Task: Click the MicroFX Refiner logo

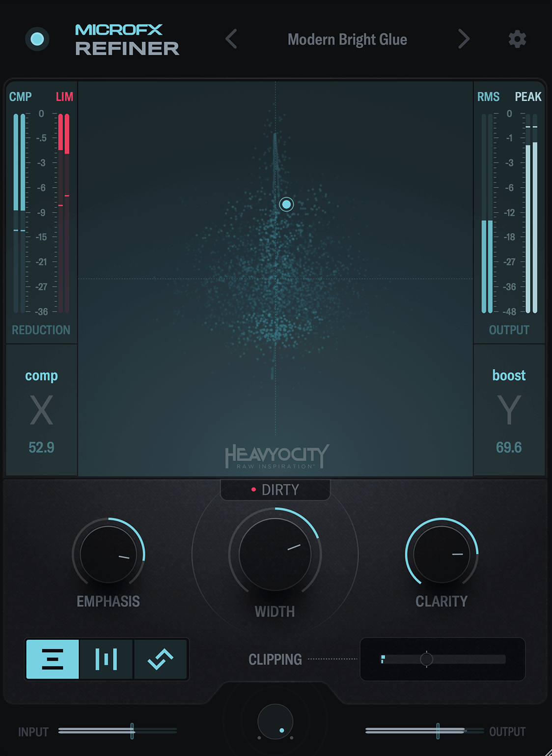Action: click(127, 40)
